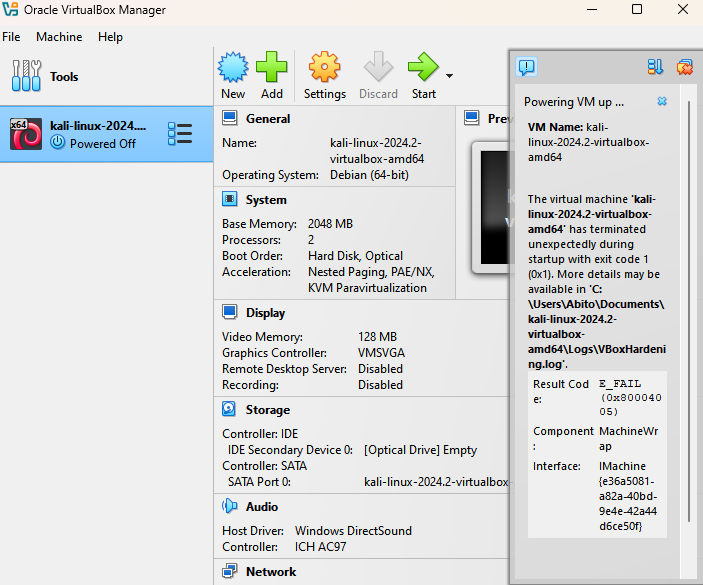Screen dimensions: 703x585
Task: Click the Powering VM up title
Action: (573, 102)
